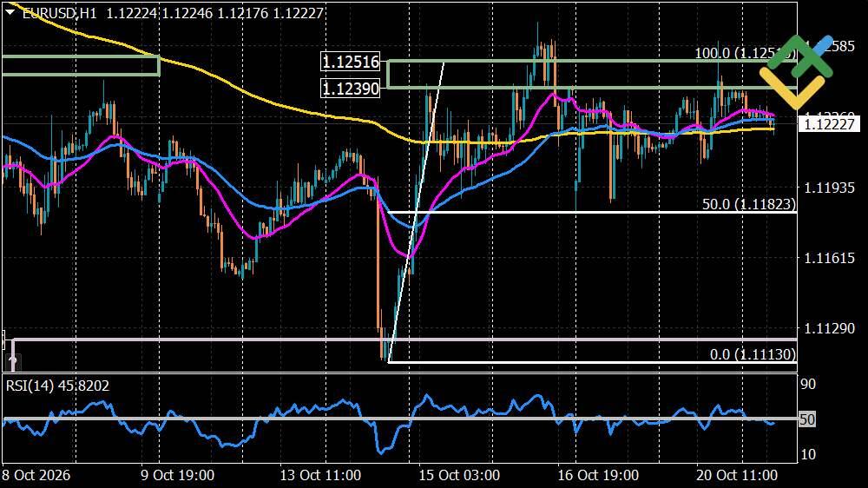Click the 8 Oct 2026 date label
Screen dimensions: 868x488
pos(36,475)
